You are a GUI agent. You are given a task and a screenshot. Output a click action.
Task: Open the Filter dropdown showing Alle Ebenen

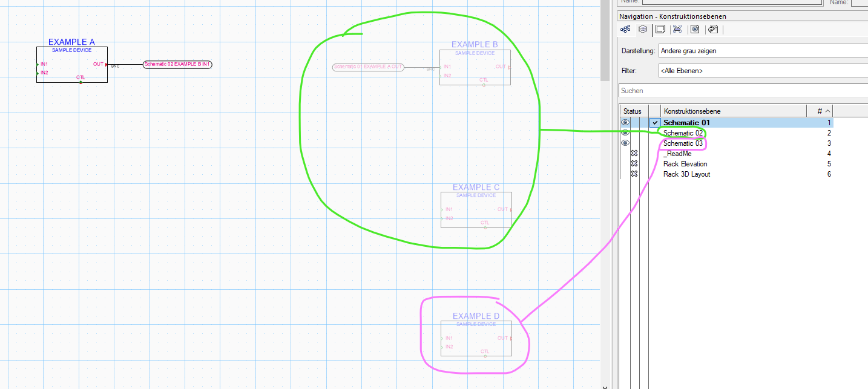click(763, 71)
